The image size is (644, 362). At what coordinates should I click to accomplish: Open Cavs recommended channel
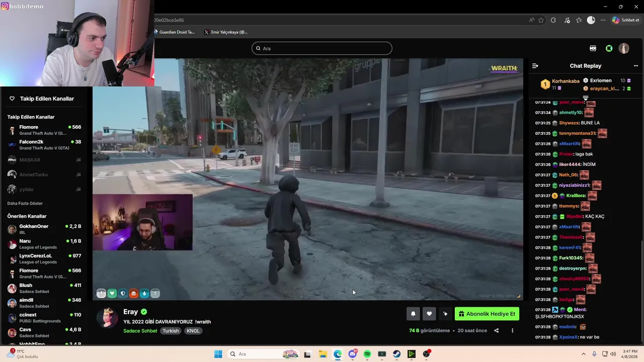tap(44, 332)
